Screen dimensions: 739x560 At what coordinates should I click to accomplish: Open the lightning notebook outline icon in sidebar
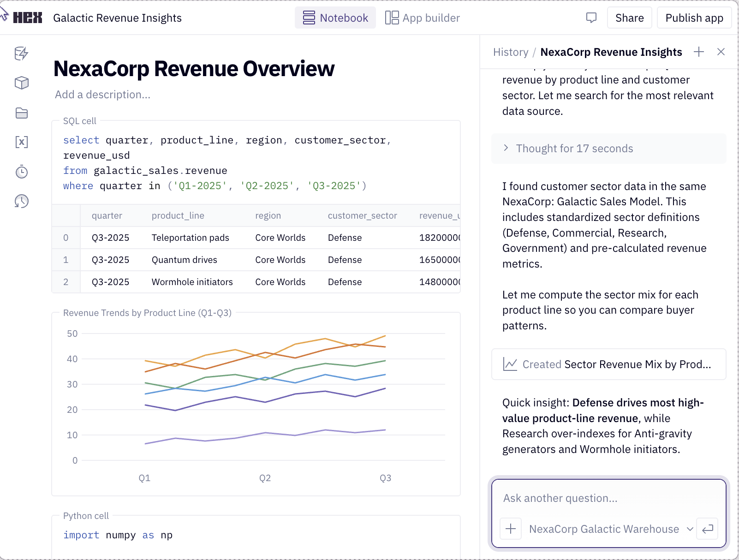[22, 54]
